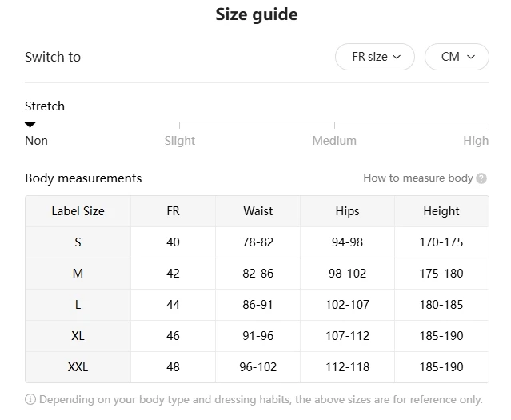511x420 pixels.
Task: Click the black stretch indicator triangle
Action: coord(30,124)
